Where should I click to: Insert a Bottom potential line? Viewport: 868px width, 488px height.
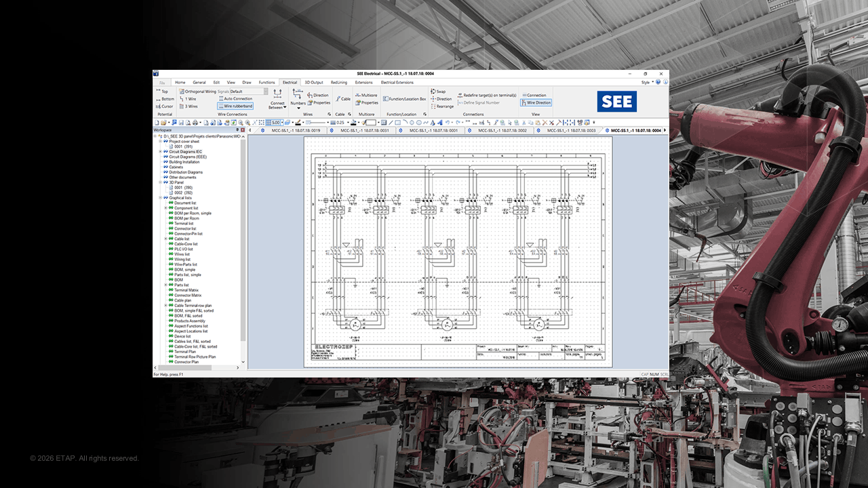[x=164, y=99]
